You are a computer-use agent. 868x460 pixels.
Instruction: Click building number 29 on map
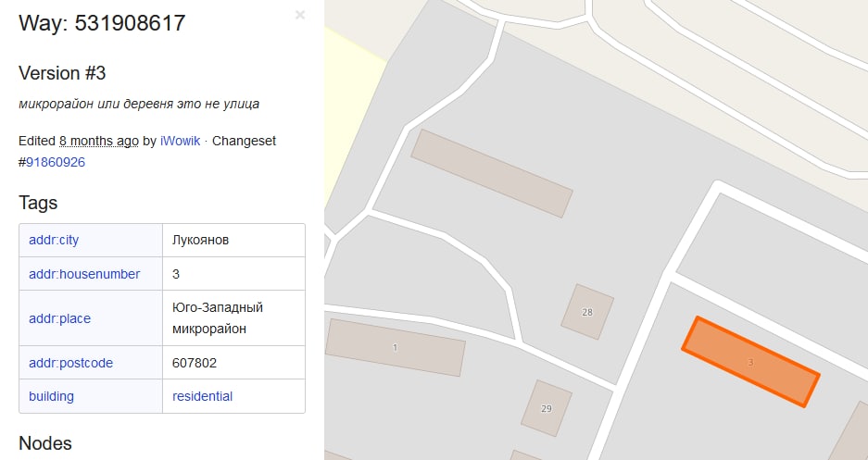(x=547, y=408)
